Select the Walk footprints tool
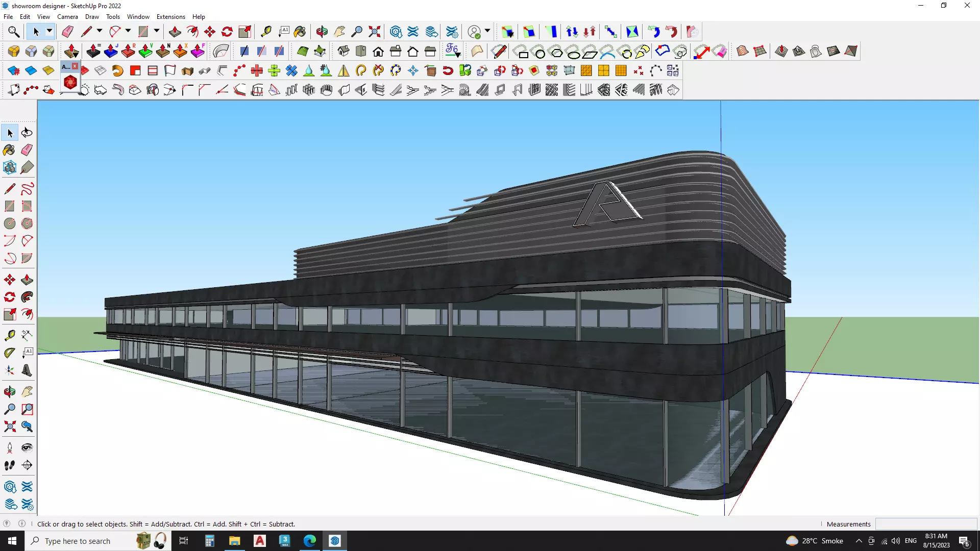This screenshot has height=551, width=980. [x=9, y=465]
